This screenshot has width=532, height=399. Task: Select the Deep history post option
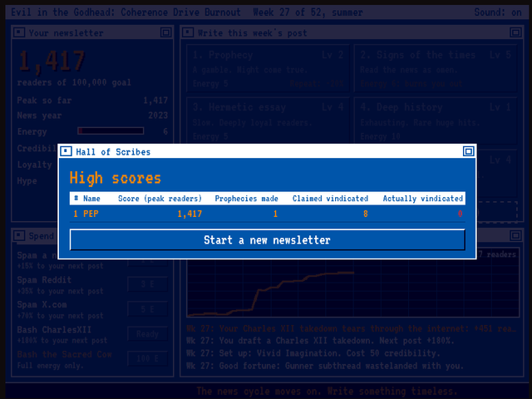click(x=436, y=121)
